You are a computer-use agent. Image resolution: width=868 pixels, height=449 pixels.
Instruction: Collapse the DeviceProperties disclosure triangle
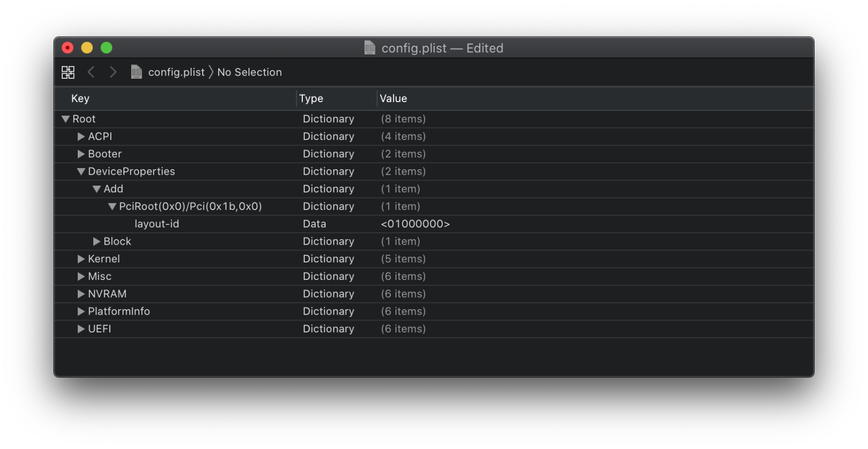coord(81,172)
